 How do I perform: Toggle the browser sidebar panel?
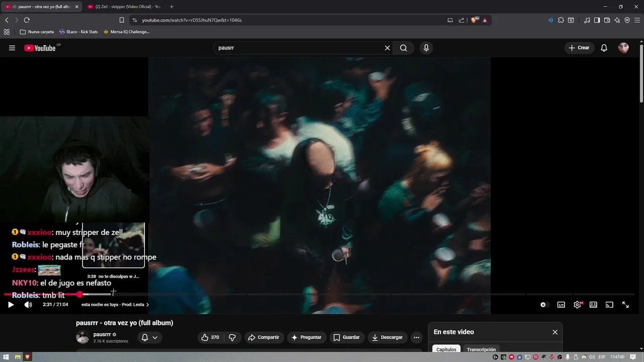597,20
